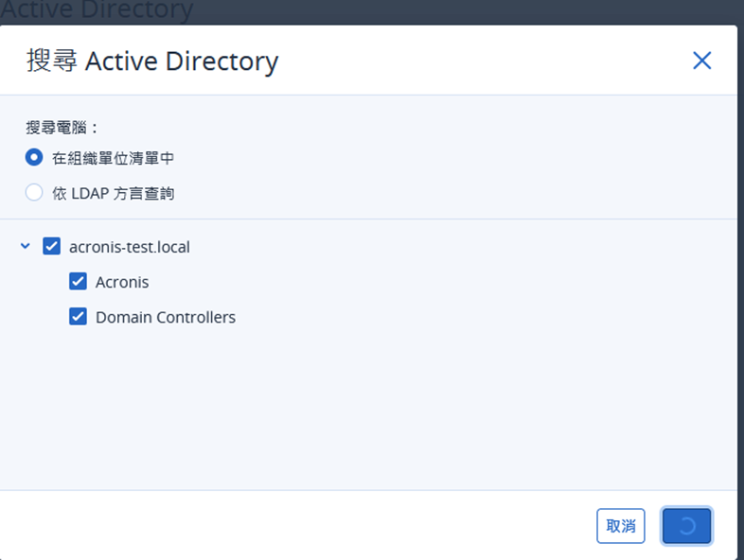
Task: Collapse the acronis-test.local tree node chevron
Action: [26, 246]
